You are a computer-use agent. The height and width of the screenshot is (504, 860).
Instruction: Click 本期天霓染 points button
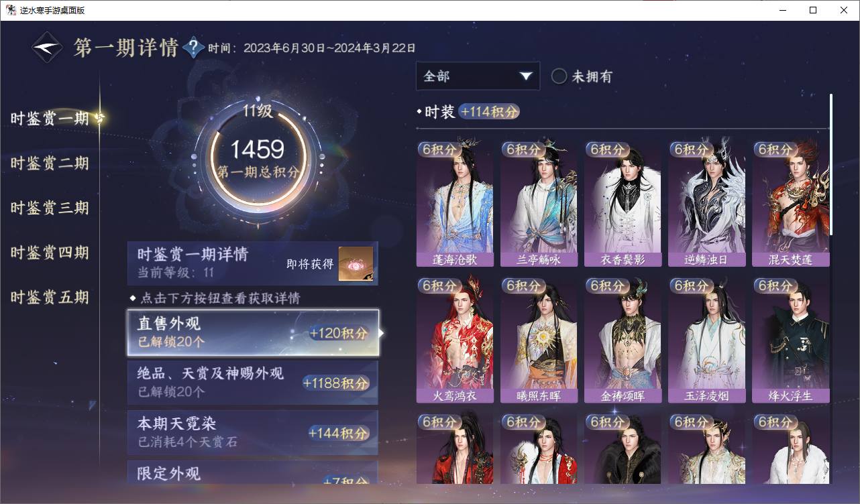(253, 432)
